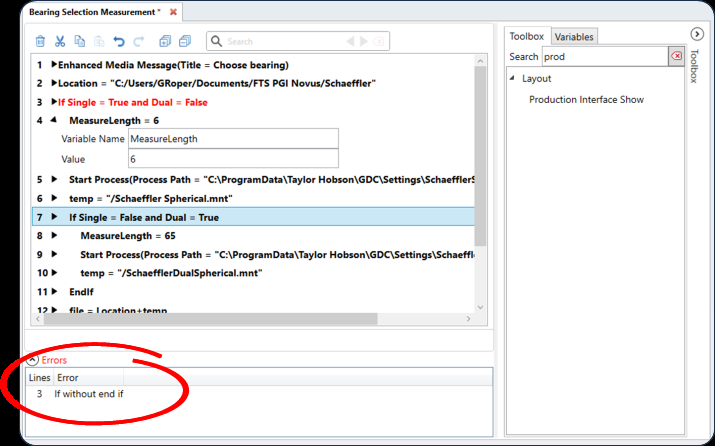Select the 'If without end if' error row

pos(90,394)
